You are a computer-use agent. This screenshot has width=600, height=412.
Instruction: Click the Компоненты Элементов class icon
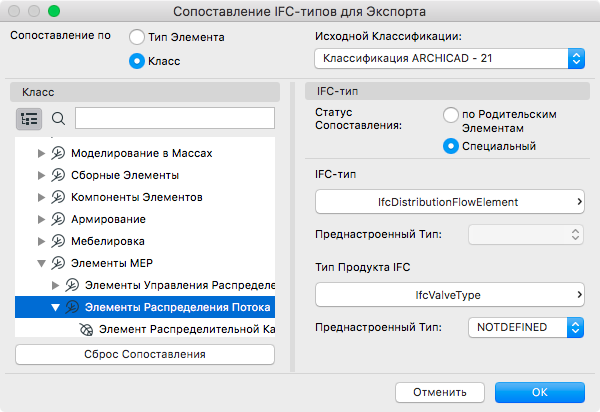tap(58, 197)
